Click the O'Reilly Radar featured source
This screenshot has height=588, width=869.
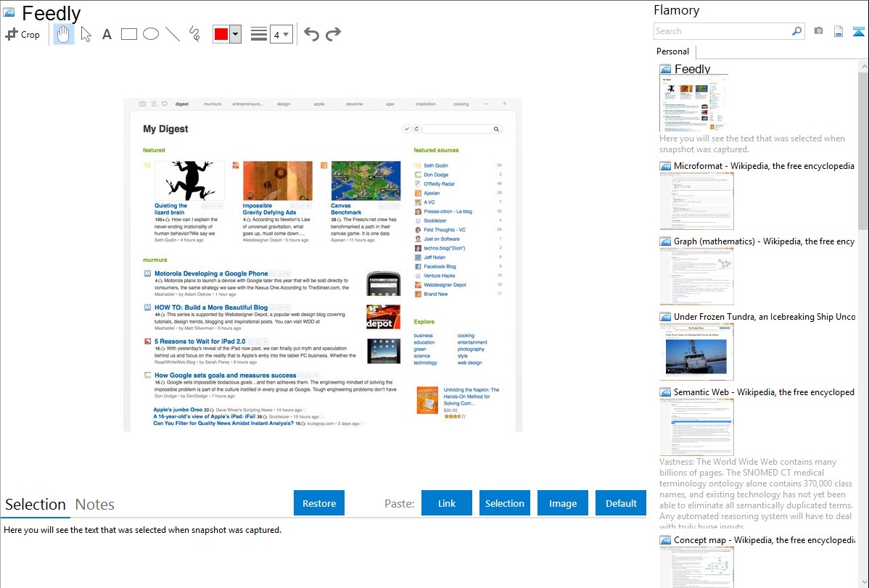click(x=439, y=183)
